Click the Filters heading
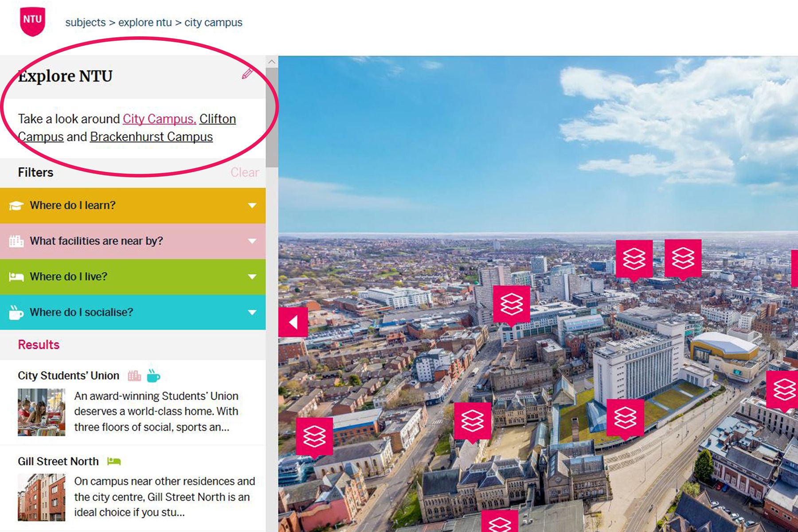 (x=35, y=172)
